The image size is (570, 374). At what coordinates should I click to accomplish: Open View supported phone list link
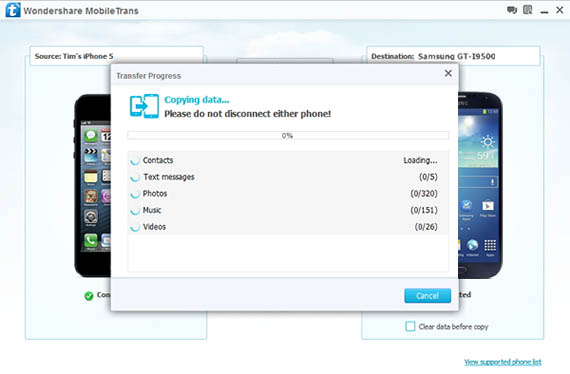point(503,362)
